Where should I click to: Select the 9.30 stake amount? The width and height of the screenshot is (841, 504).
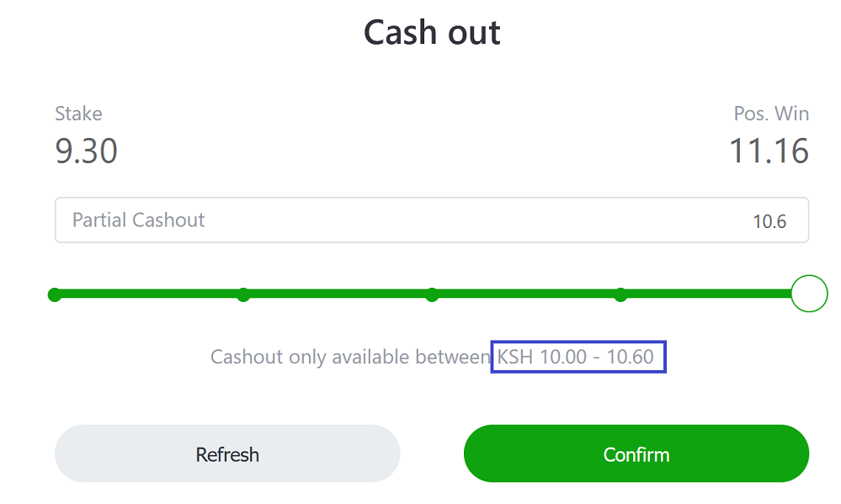coord(86,151)
